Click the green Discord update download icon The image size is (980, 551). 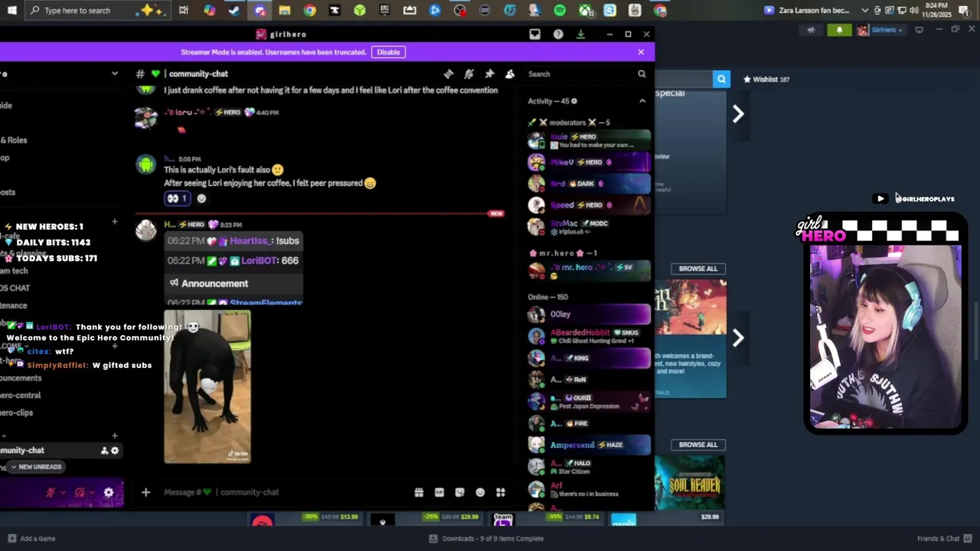(580, 34)
